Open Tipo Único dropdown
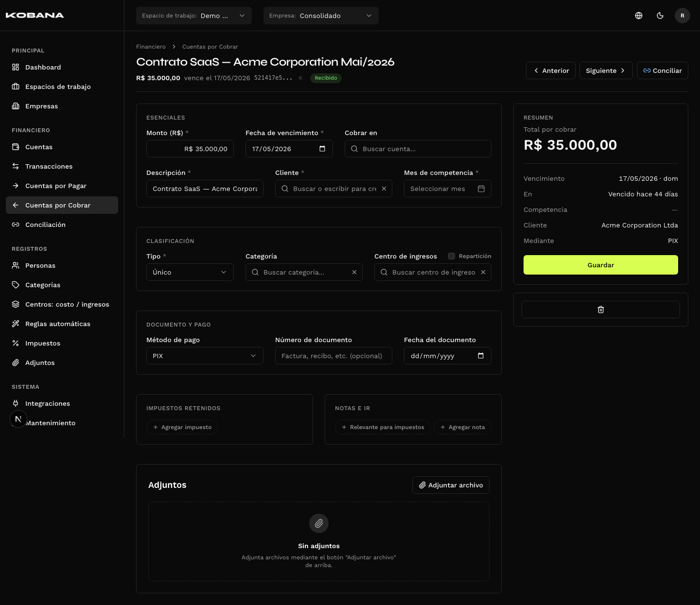This screenshot has height=605, width=700. point(190,272)
